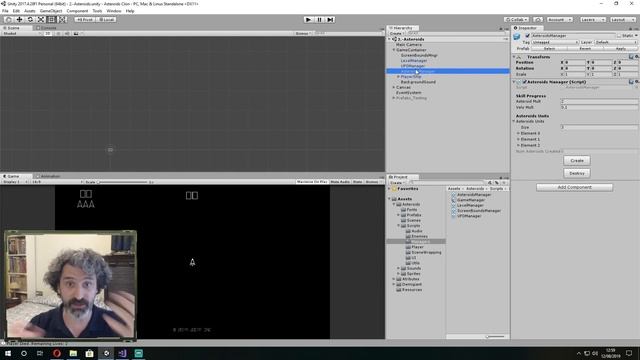Select the Rect transform tool
Screen dimensions: 640x360
click(51, 20)
